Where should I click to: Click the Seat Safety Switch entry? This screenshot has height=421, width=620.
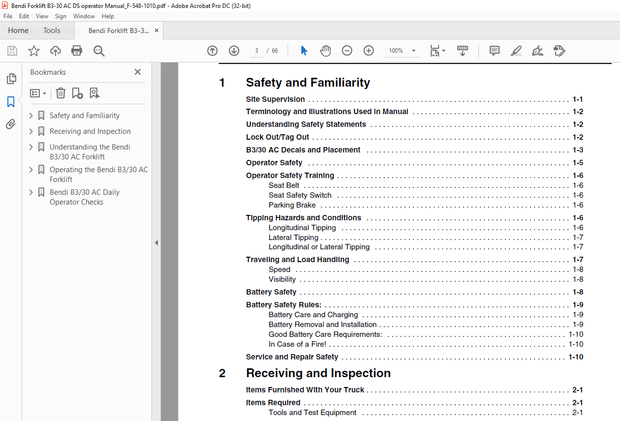(300, 195)
